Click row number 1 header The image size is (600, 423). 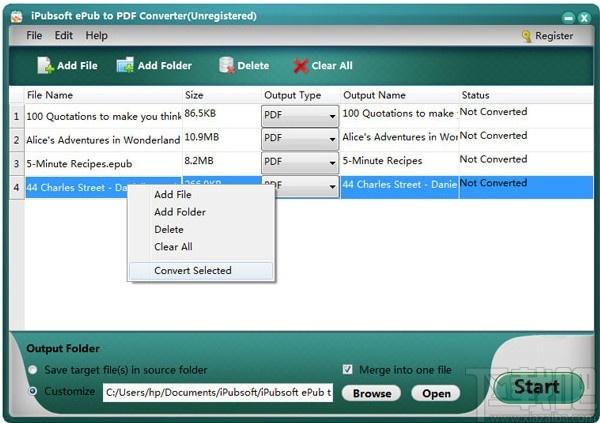(x=16, y=116)
